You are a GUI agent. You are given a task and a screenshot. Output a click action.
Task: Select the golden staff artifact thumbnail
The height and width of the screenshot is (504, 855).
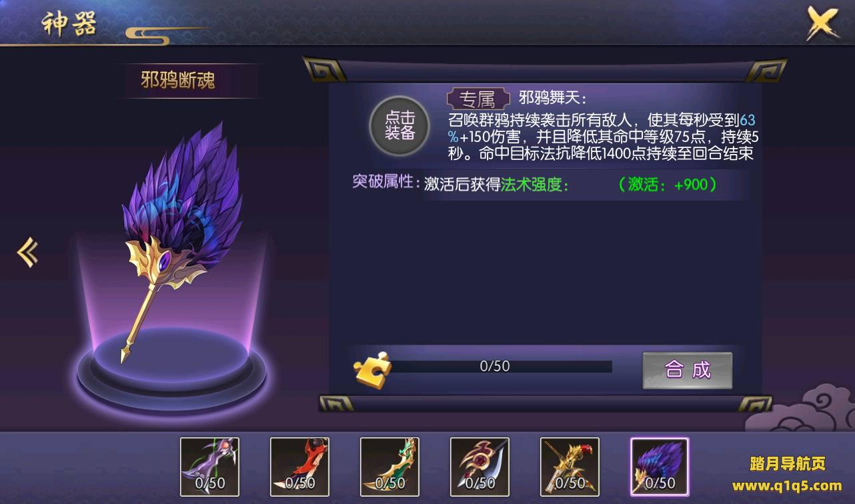[570, 467]
